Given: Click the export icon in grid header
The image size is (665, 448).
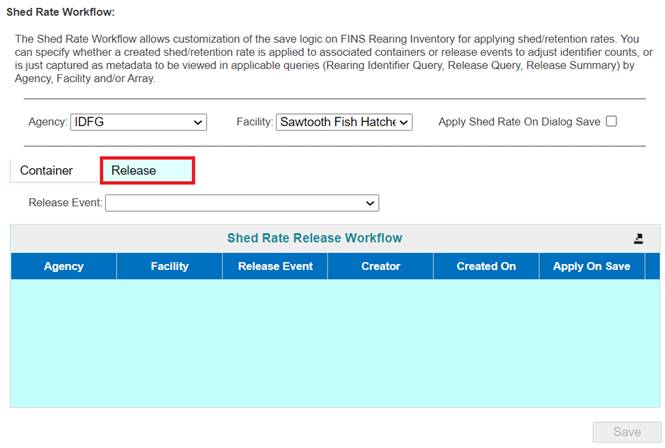Looking at the screenshot, I should coord(639,238).
